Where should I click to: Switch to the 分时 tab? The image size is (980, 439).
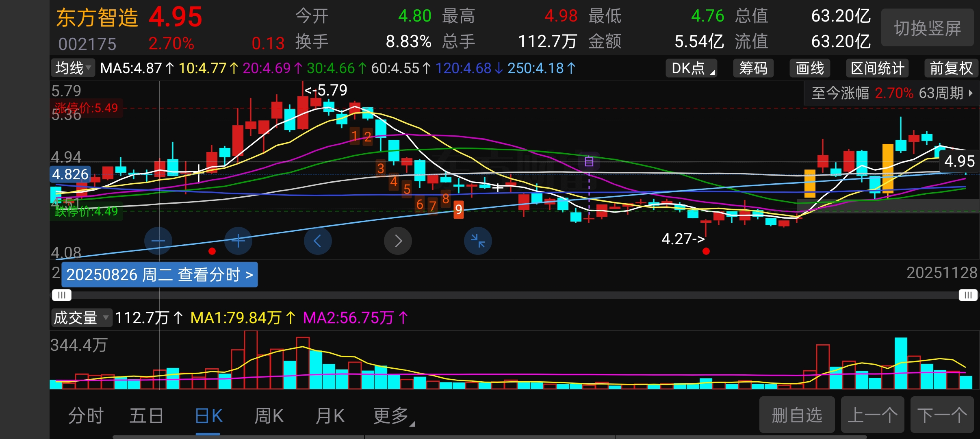86,416
